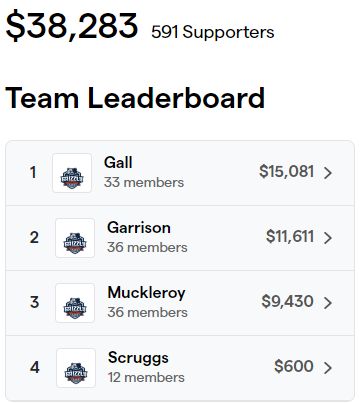Expand Scruggs team details chevron

coord(328,368)
